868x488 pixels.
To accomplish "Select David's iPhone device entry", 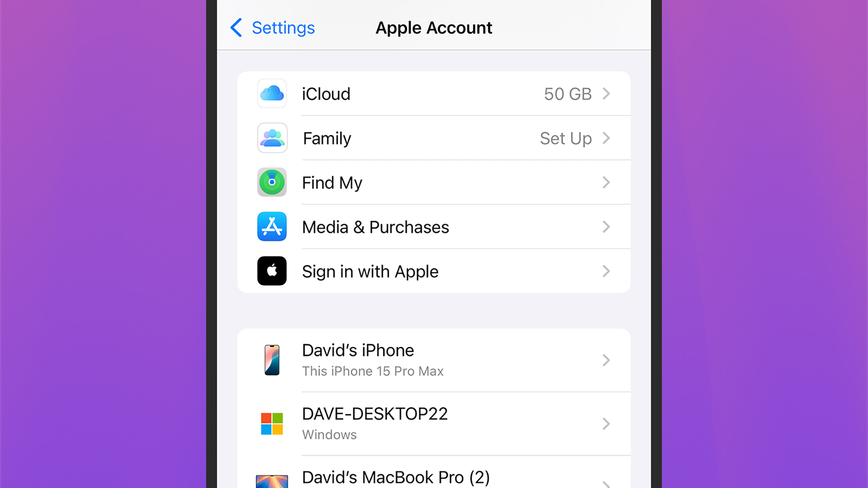I will click(434, 359).
